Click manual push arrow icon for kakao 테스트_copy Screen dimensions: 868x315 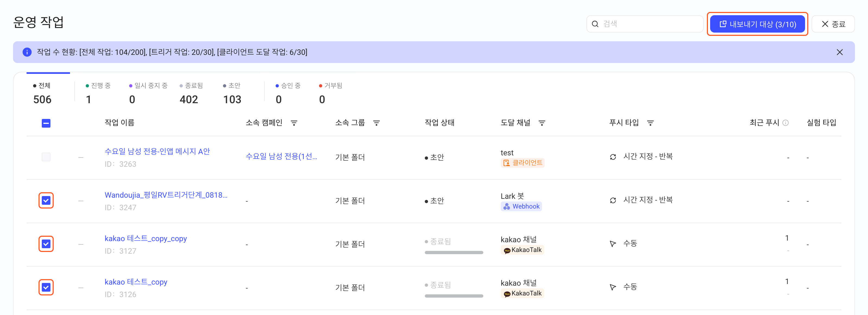click(x=612, y=287)
